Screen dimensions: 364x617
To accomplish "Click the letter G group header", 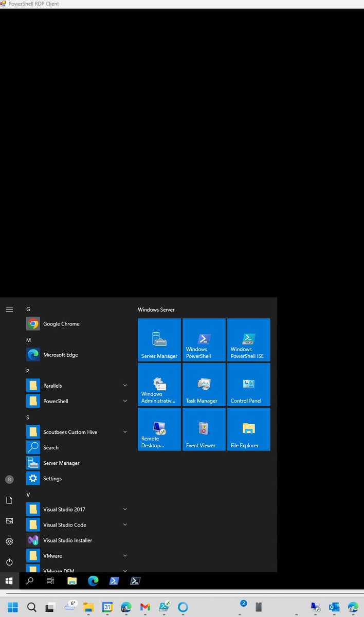I will (28, 309).
